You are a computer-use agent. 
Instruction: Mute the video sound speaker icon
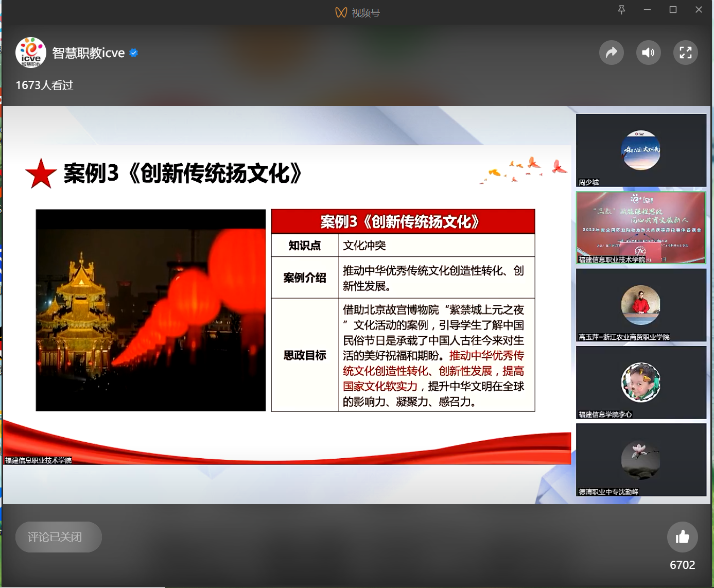(648, 53)
